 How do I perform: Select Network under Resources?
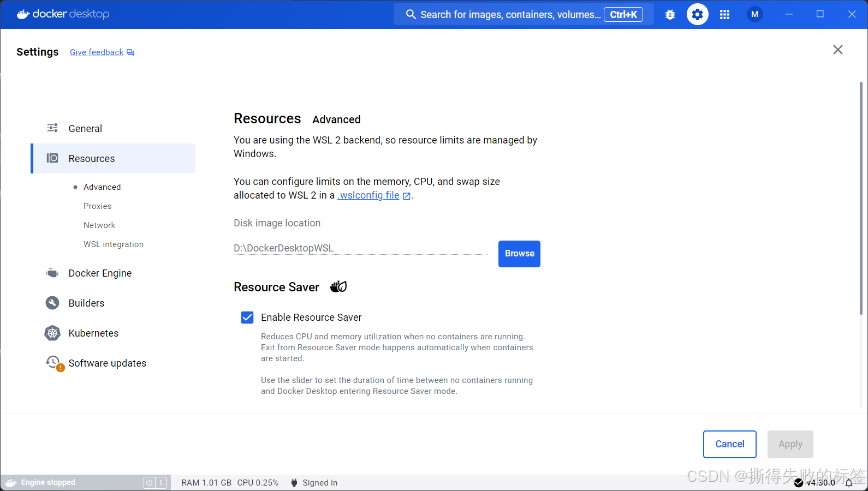click(99, 225)
